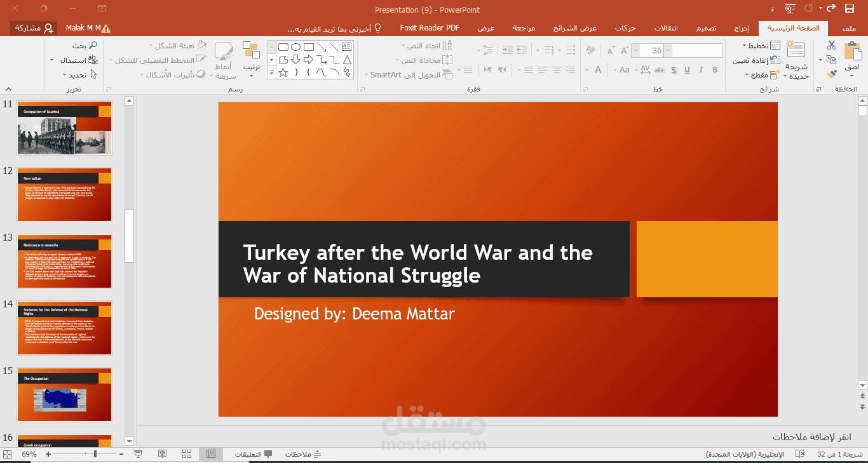Viewport: 868px width, 463px height.
Task: Toggle the ملاحظات notes pane button
Action: click(x=303, y=454)
